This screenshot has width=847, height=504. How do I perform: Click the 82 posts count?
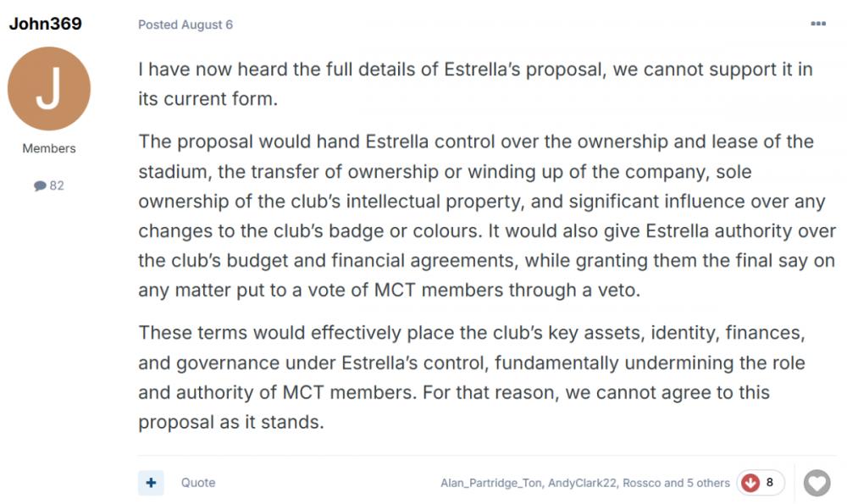click(x=57, y=186)
